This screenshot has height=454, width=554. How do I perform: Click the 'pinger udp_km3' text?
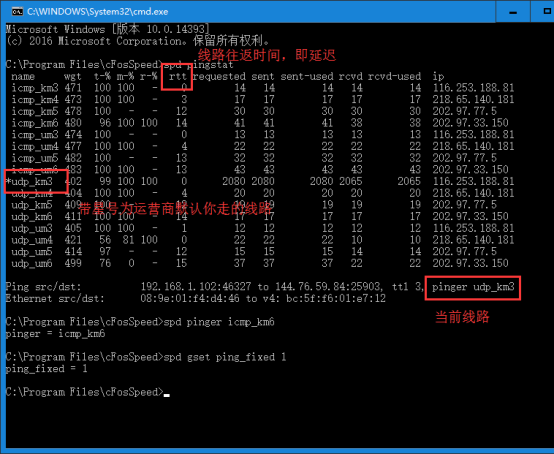473,287
